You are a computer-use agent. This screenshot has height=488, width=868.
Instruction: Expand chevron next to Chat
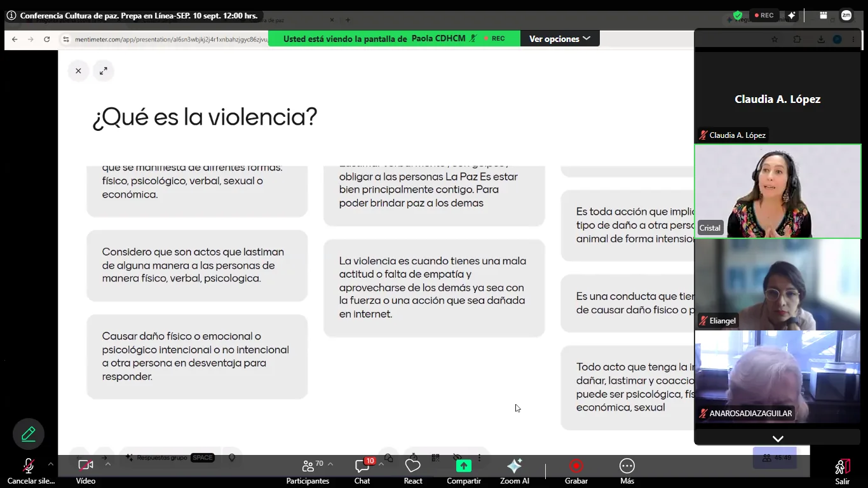[381, 464]
